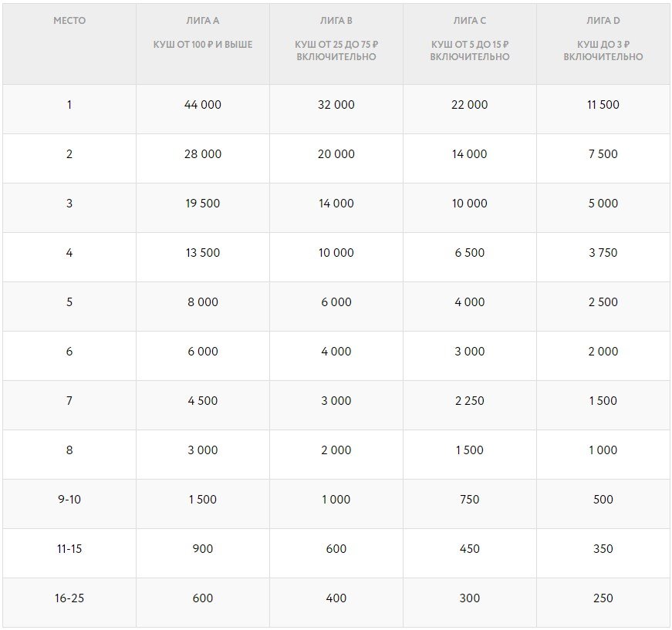Click the 2 250 value in Лига C

469,401
